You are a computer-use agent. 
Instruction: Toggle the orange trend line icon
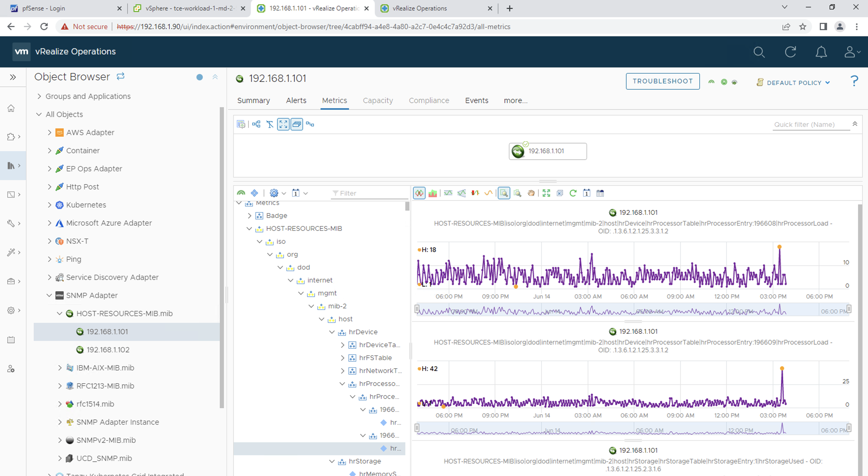tap(488, 193)
